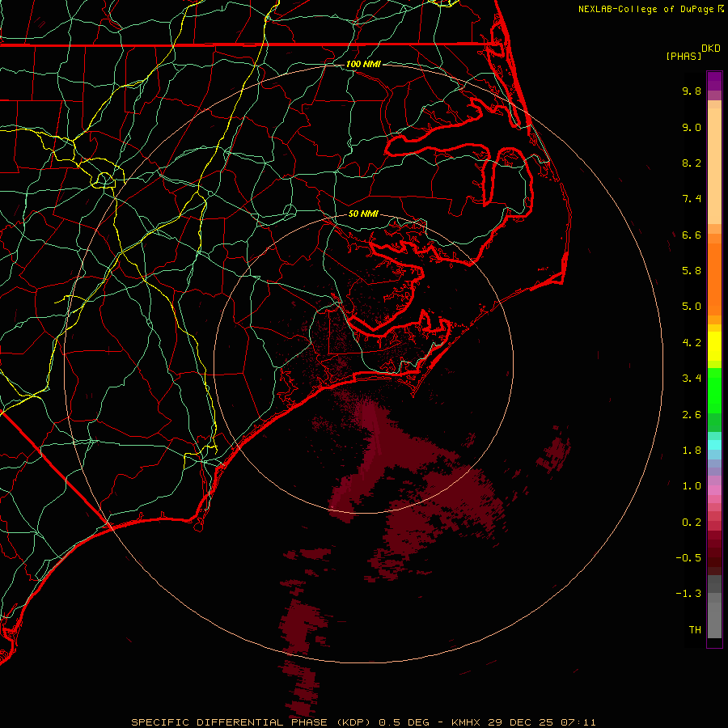This screenshot has width=728, height=728.
Task: Click the 8.2 value on the scale
Action: pyautogui.click(x=692, y=163)
